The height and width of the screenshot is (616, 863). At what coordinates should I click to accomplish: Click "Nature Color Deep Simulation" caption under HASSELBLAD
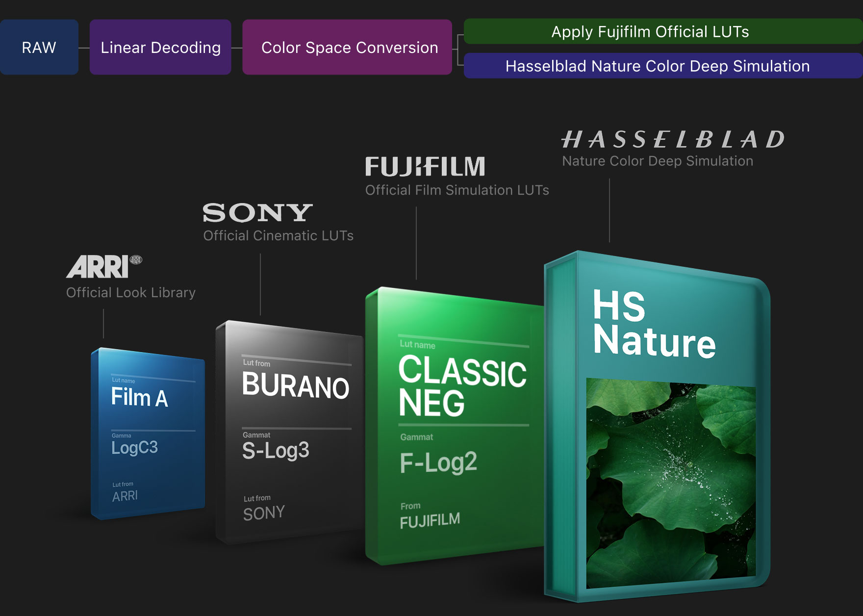coord(658,161)
